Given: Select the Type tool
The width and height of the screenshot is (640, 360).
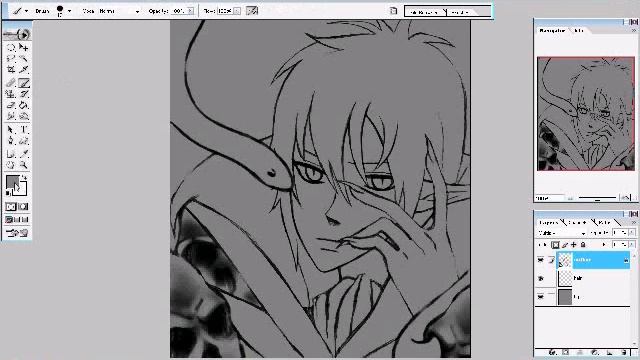Looking at the screenshot, I should 24,130.
